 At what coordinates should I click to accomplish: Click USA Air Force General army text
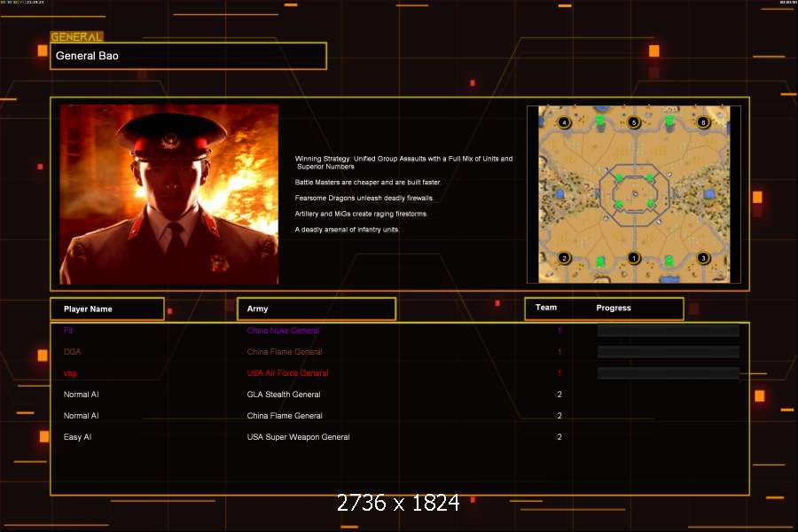point(287,373)
